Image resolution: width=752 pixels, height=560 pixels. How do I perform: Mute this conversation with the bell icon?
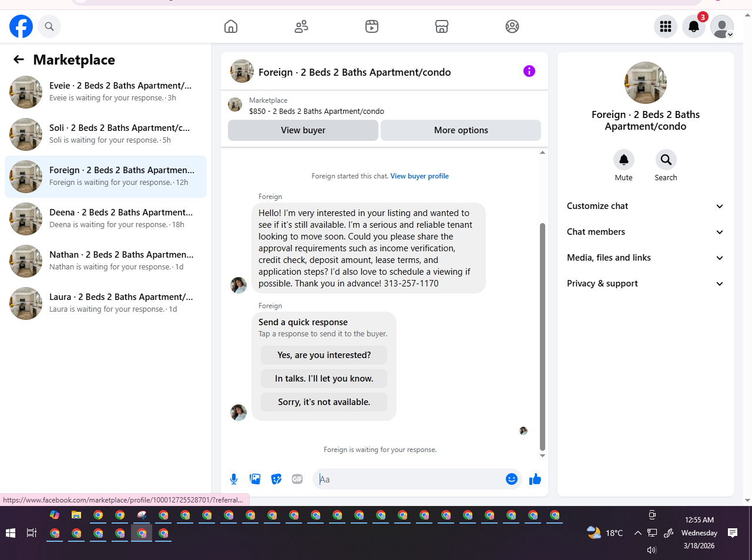pos(624,160)
